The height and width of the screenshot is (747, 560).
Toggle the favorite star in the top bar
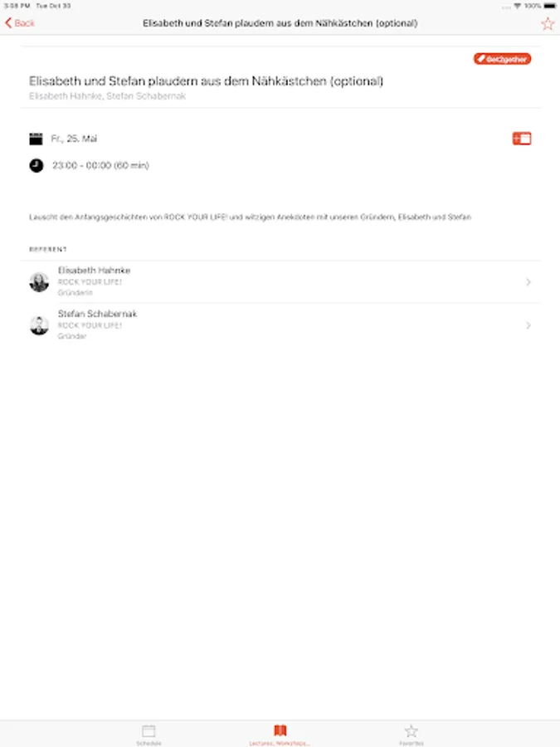pyautogui.click(x=548, y=23)
